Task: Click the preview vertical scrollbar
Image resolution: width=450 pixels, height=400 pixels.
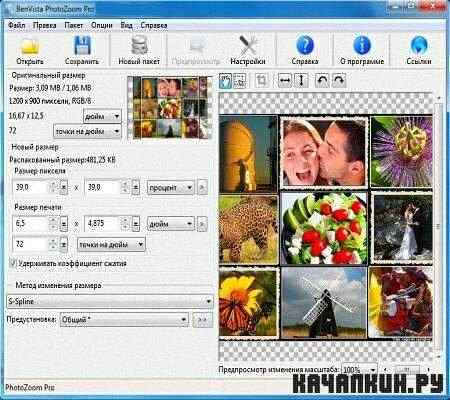Action: coord(438,227)
